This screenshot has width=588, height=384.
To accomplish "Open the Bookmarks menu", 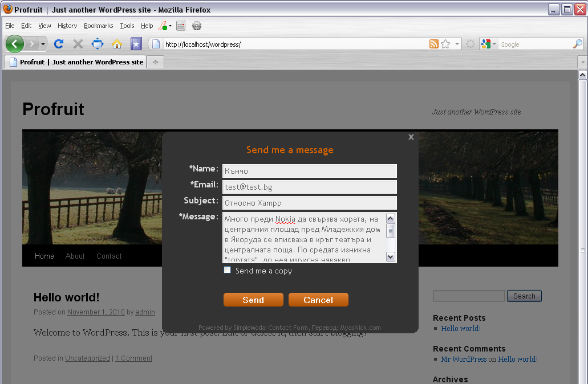I will (x=98, y=26).
